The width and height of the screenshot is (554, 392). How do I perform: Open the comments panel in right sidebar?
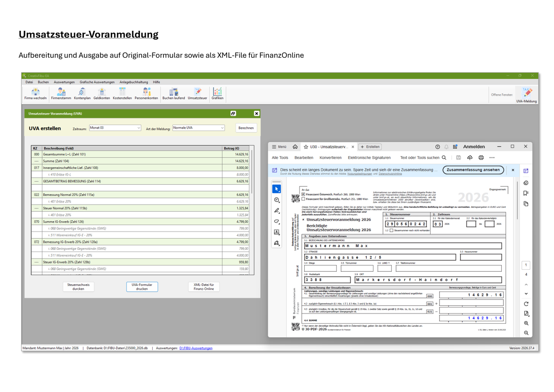tap(526, 183)
